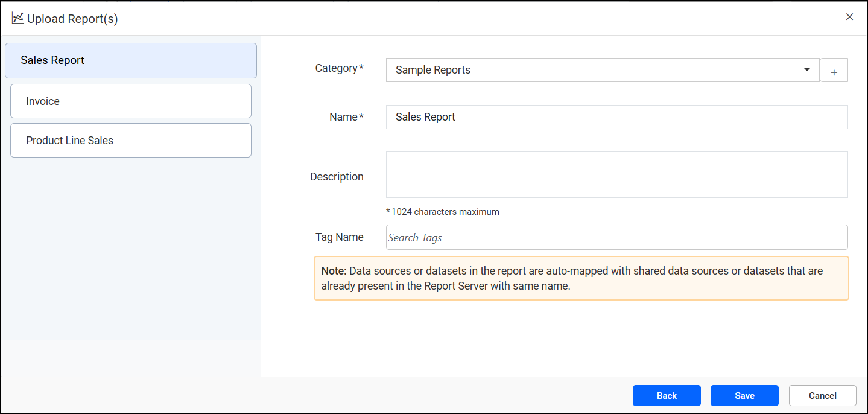Select the Product Line Sales report
This screenshot has width=868, height=414.
click(x=130, y=140)
